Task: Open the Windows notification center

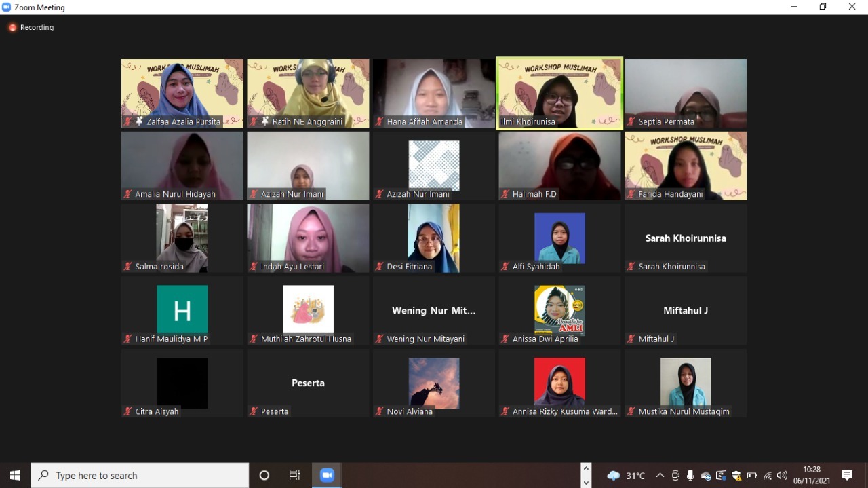Action: pos(846,475)
